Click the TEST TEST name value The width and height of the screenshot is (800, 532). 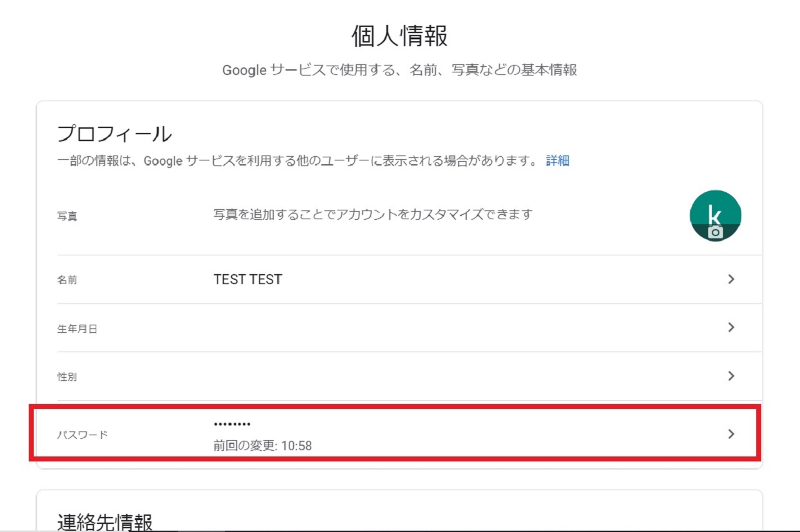point(247,280)
